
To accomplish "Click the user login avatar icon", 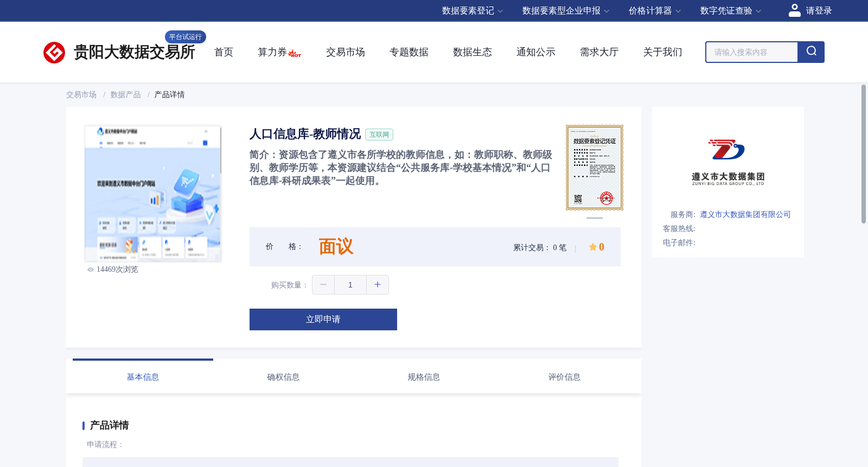I will (794, 10).
